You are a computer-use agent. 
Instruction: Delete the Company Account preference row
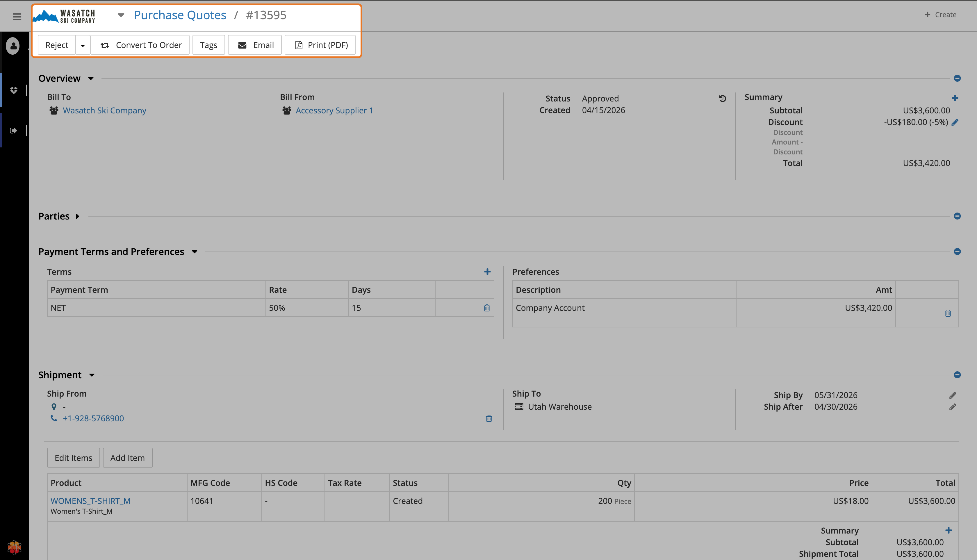(x=948, y=313)
